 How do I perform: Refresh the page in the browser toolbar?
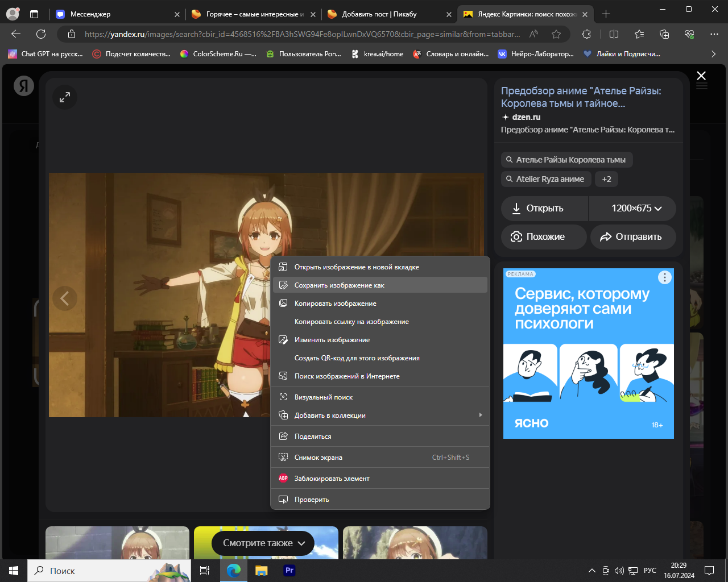coord(41,34)
